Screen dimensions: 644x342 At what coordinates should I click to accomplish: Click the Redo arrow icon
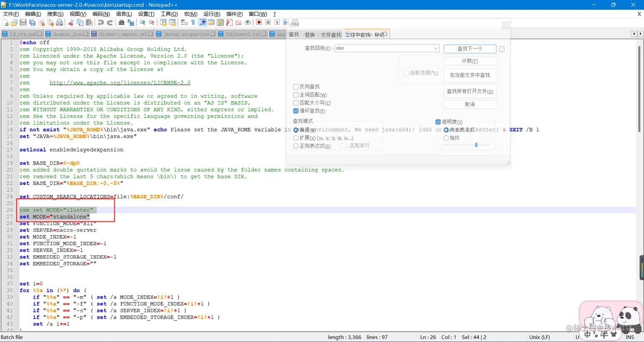tap(110, 22)
